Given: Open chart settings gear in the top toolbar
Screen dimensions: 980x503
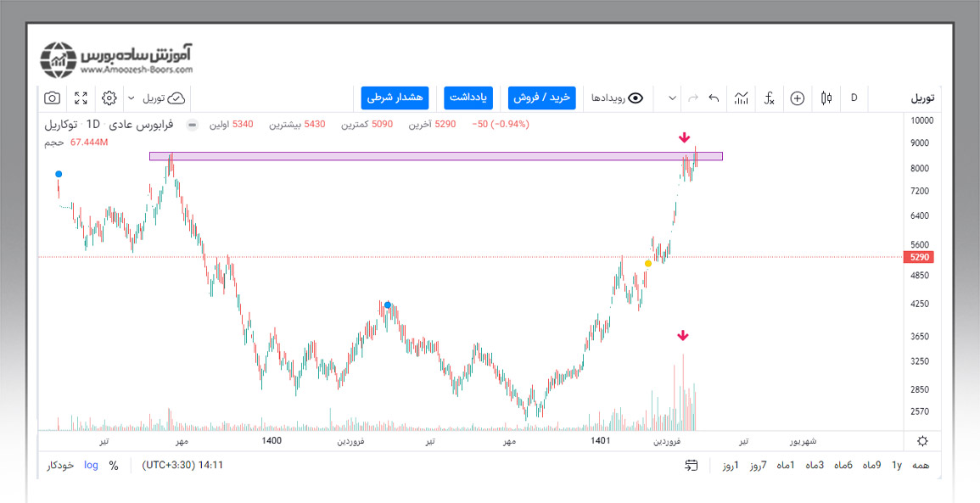Looking at the screenshot, I should tap(109, 98).
